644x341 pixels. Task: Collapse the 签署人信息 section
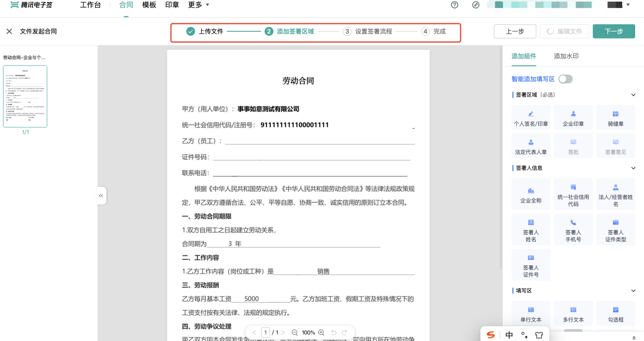coord(633,168)
